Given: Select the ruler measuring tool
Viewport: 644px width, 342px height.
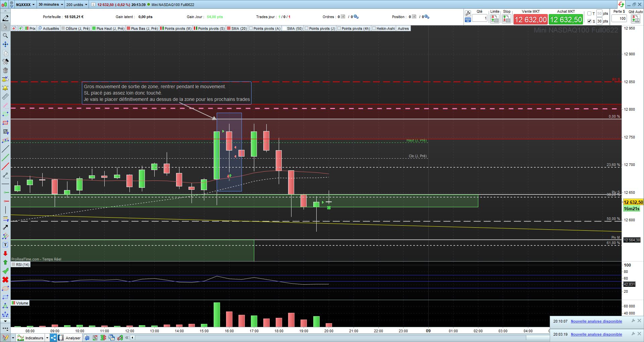Looking at the screenshot, I should point(5,97).
